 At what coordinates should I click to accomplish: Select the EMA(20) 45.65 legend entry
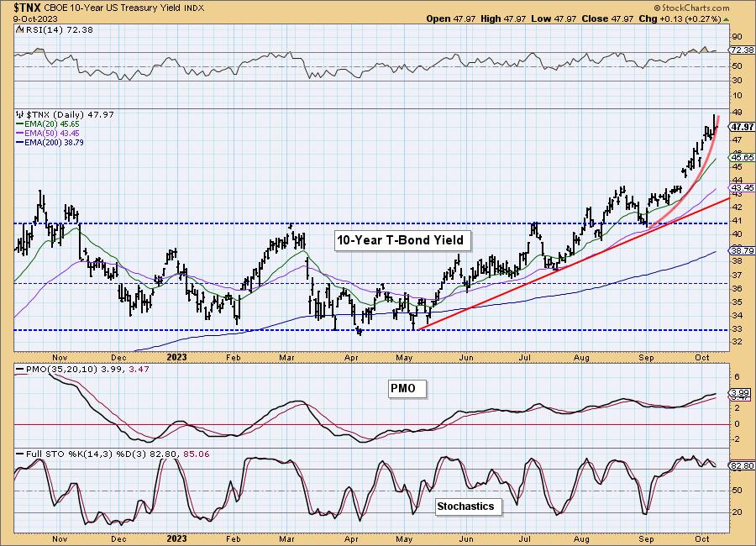(47, 124)
